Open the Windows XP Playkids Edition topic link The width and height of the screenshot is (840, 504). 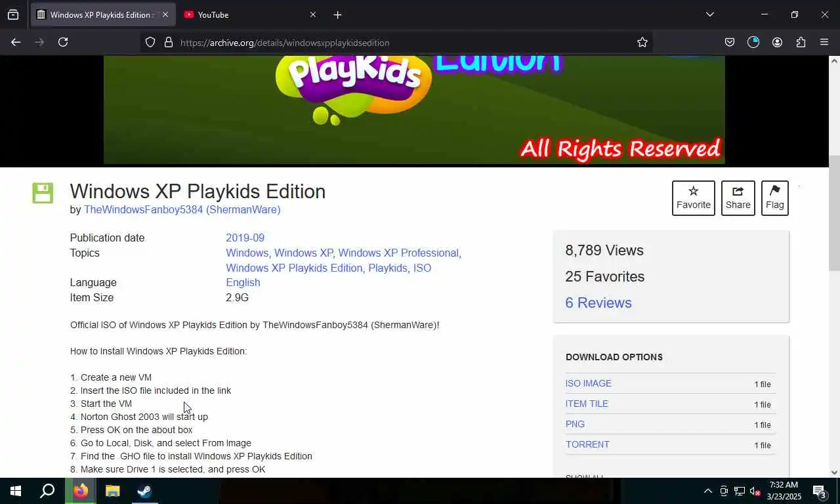coord(294,268)
